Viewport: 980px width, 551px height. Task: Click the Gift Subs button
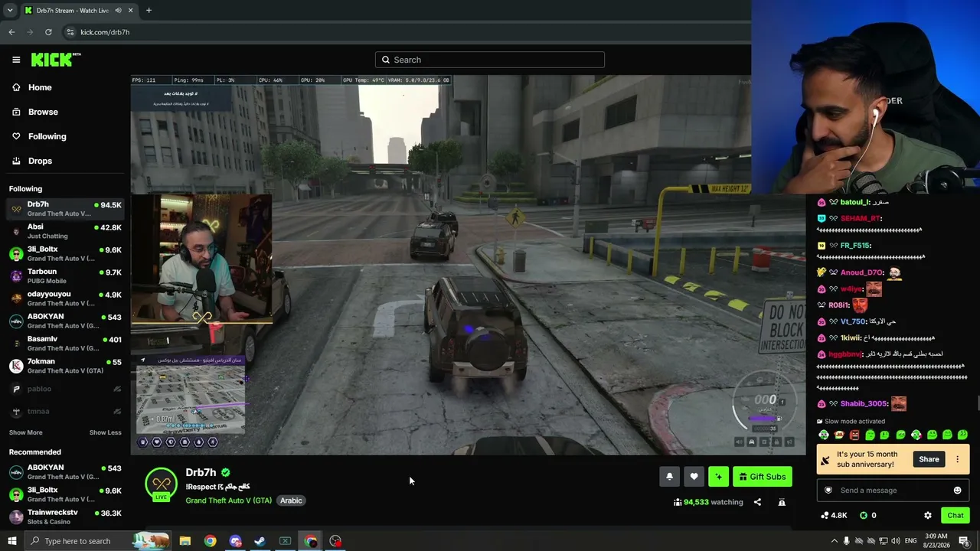(762, 477)
